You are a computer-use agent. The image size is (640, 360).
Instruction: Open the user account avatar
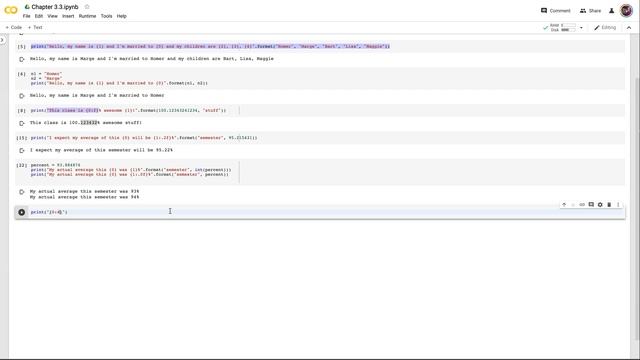[x=626, y=11]
